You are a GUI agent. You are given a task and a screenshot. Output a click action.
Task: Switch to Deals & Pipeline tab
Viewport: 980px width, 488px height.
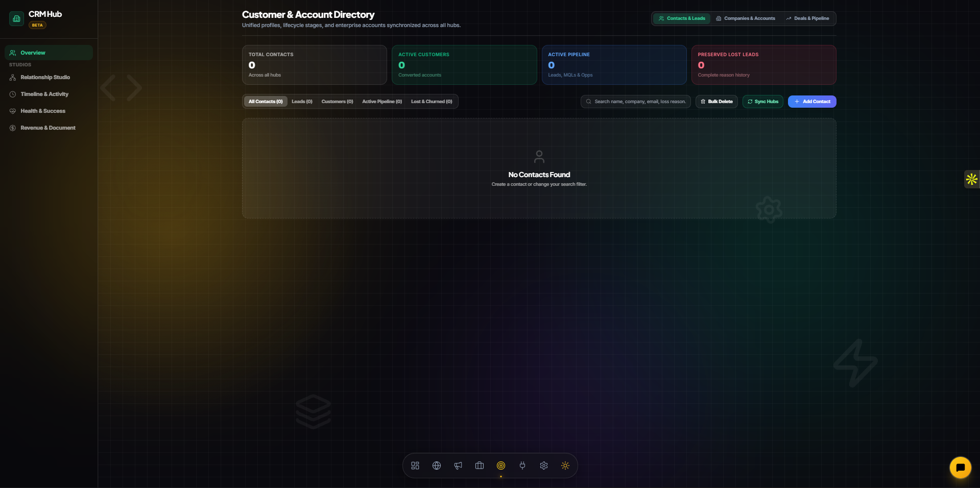click(807, 18)
